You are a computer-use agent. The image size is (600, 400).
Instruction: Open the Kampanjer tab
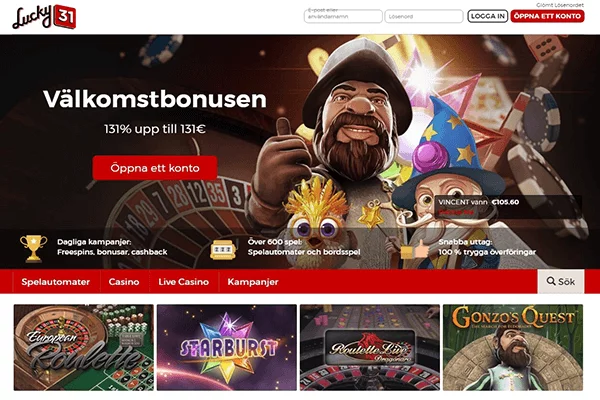(253, 282)
